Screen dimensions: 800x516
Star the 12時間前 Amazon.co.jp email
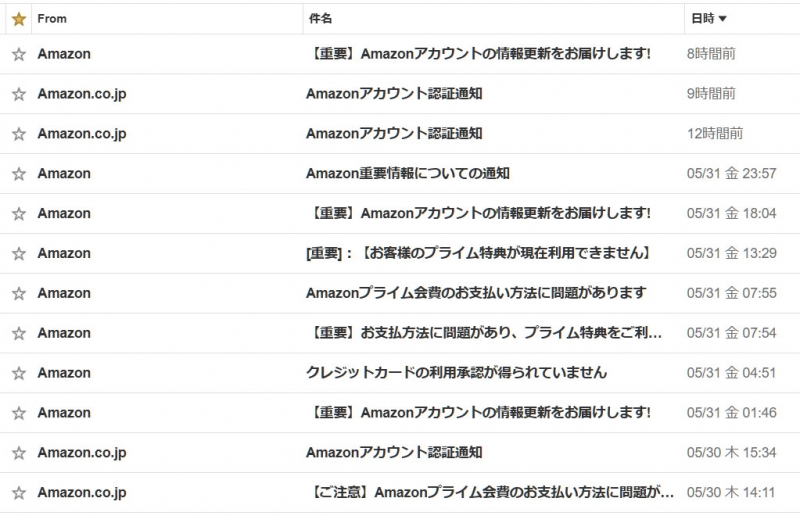point(18,134)
